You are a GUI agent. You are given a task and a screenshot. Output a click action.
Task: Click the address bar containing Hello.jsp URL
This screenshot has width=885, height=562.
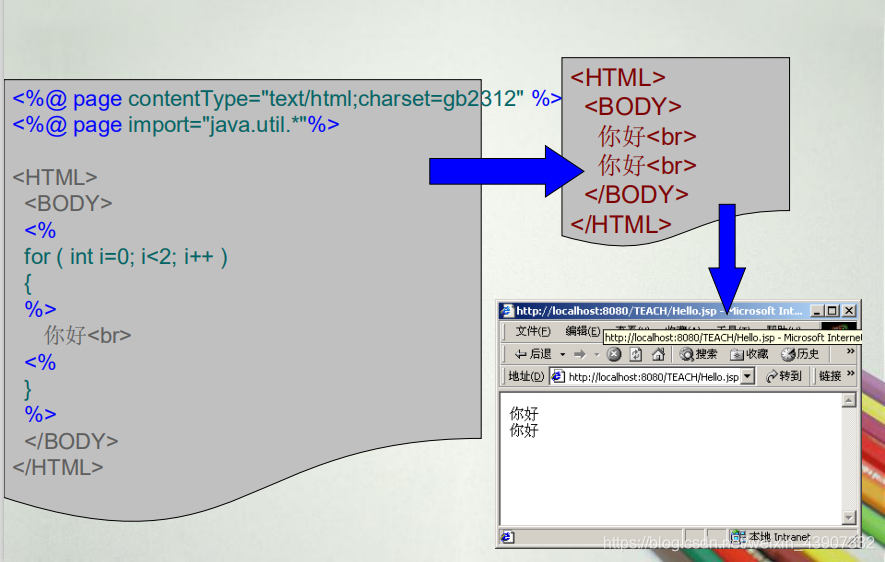652,376
